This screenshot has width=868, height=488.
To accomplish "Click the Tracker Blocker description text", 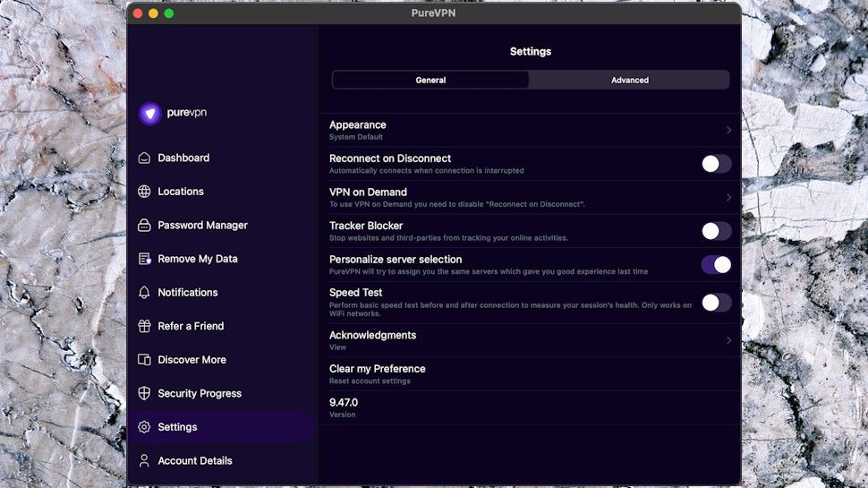I will pos(448,237).
